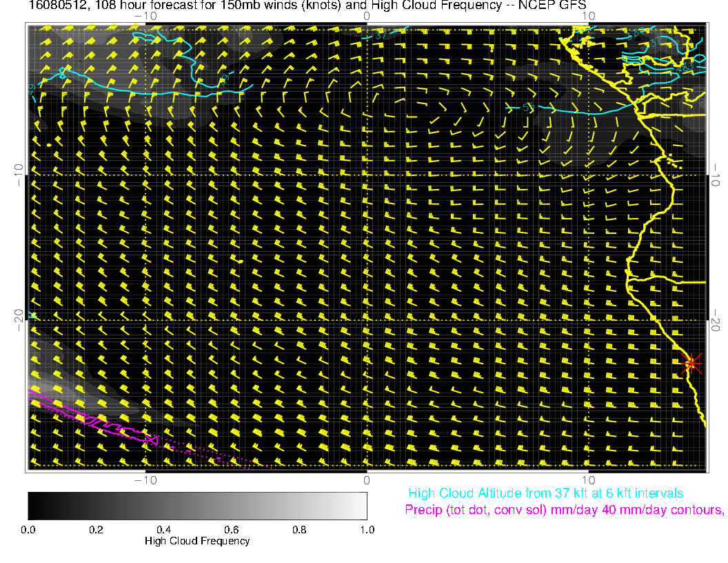Viewport: 728px width, 563px height.
Task: Click the red star location marker
Action: (691, 363)
